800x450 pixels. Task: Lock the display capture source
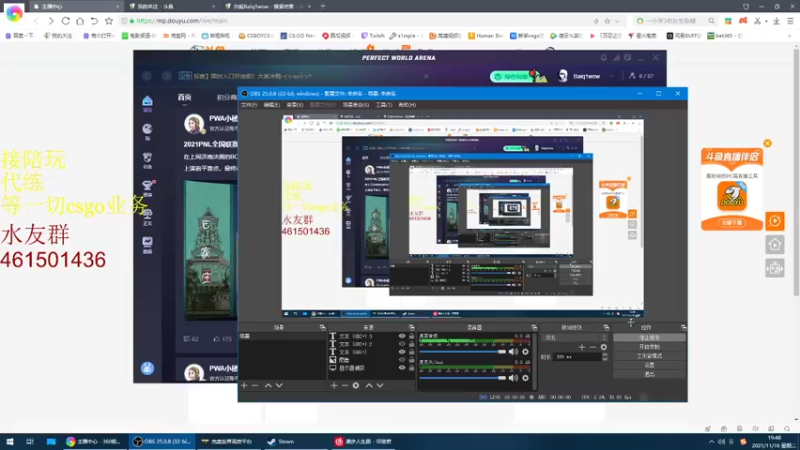(411, 367)
